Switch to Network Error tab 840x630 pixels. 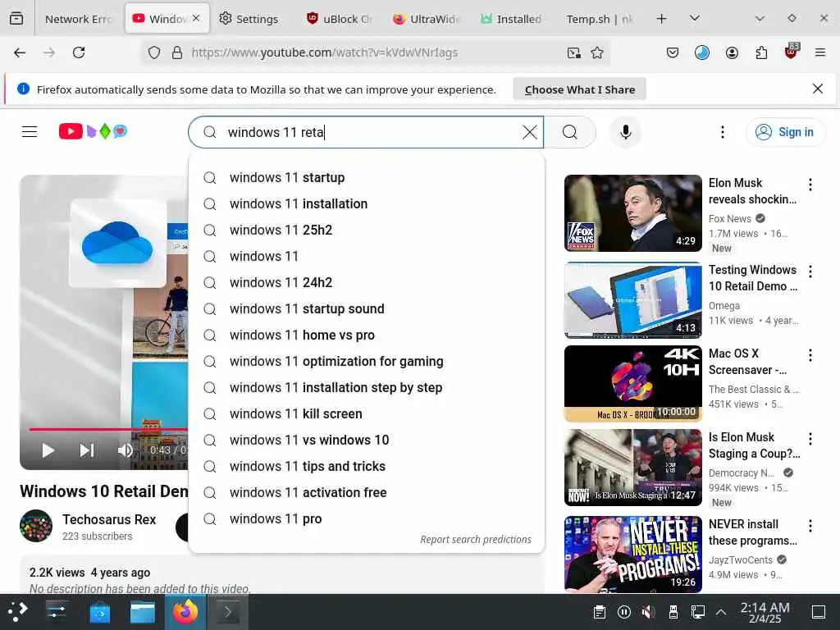[78, 19]
